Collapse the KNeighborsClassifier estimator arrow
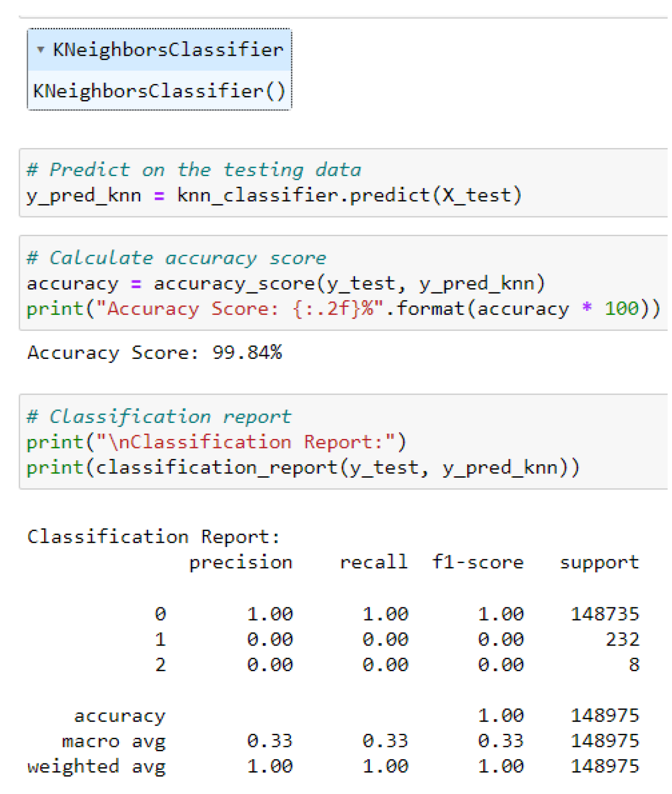The width and height of the screenshot is (672, 794). pos(41,49)
